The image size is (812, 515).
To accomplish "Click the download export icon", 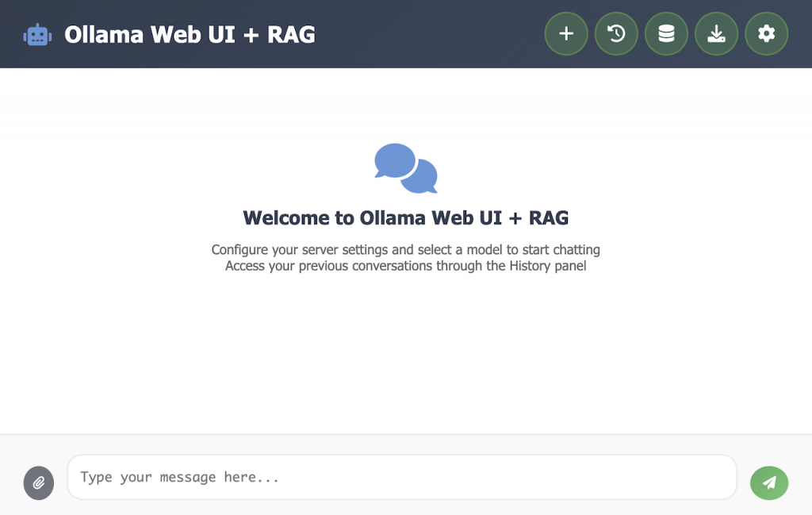I will click(716, 33).
